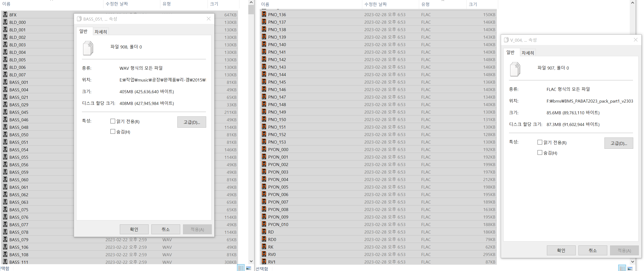Toggle Hidden checkbox in BASS_051 properties
This screenshot has width=644, height=271.
(x=113, y=131)
